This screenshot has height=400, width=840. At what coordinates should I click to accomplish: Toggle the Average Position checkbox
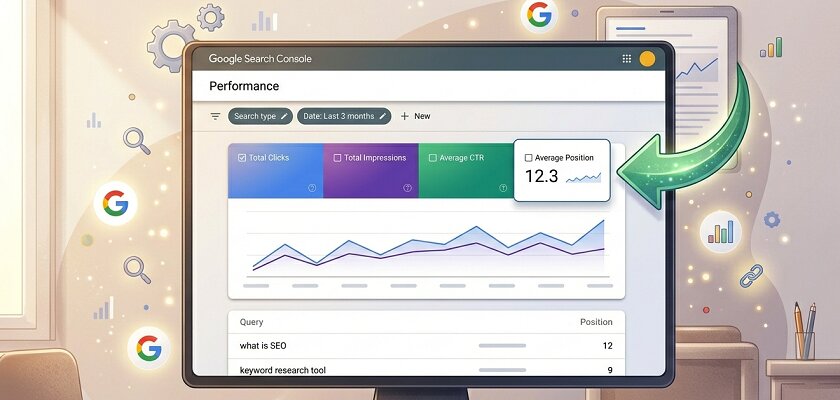[529, 158]
